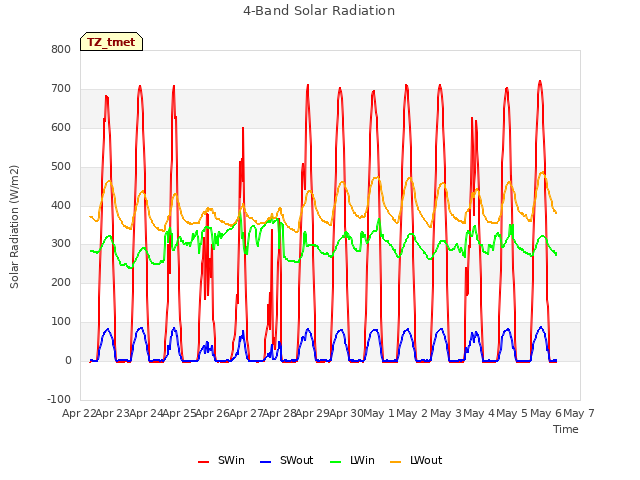640x480 pixels.
Task: Click the May 6 x-axis date label
Action: 546,413
